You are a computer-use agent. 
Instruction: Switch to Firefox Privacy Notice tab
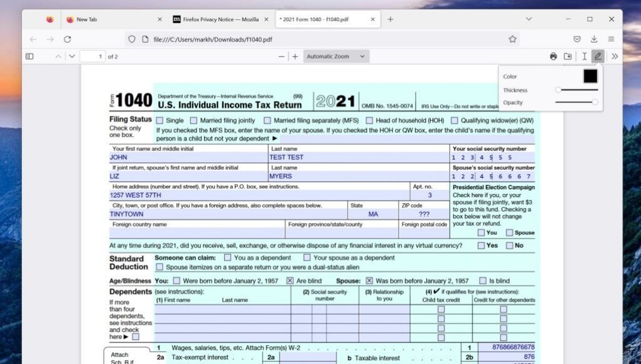tap(221, 19)
